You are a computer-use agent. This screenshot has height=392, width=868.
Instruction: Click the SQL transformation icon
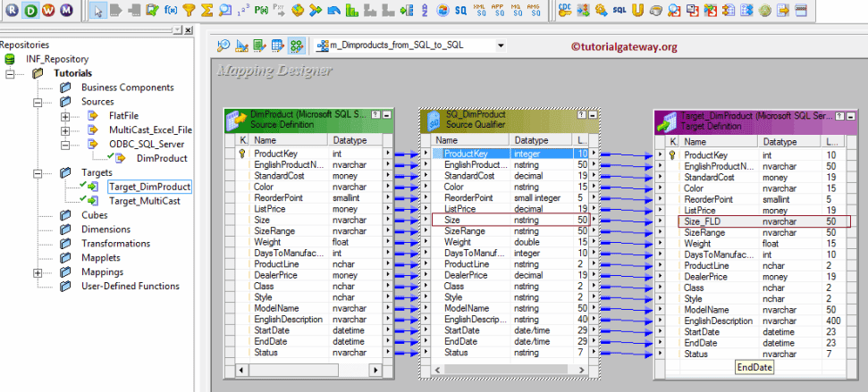(x=619, y=11)
